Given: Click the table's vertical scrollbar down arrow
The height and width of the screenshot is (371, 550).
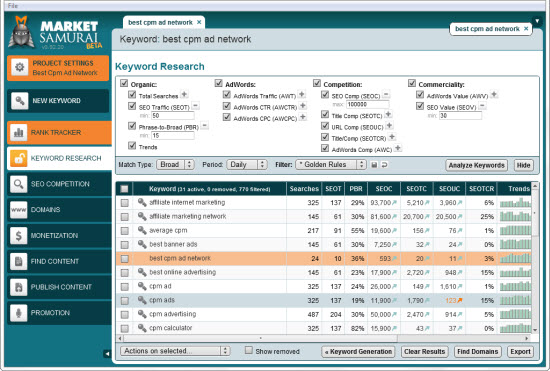Looking at the screenshot, I should [535, 330].
